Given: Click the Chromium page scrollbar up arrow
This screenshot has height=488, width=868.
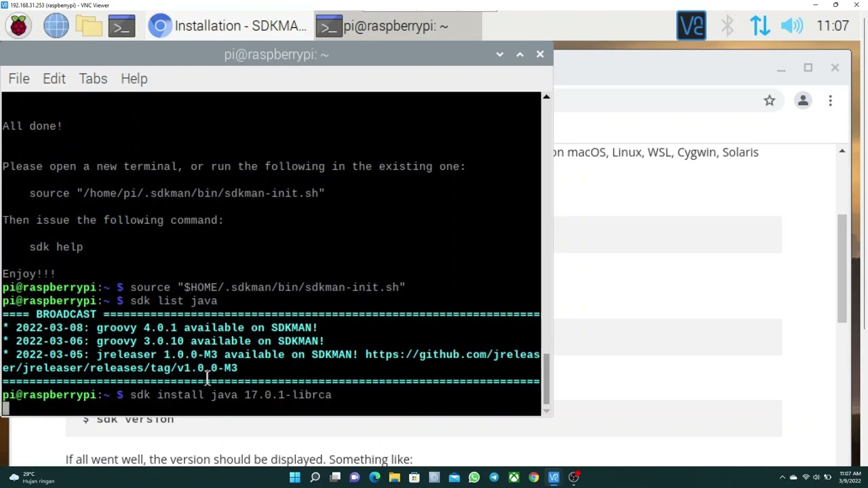Looking at the screenshot, I should click(x=842, y=151).
